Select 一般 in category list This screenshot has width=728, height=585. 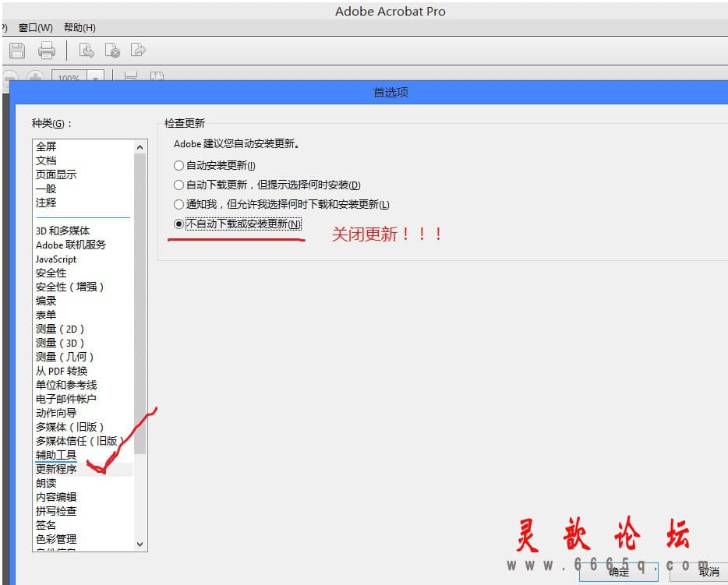point(46,189)
